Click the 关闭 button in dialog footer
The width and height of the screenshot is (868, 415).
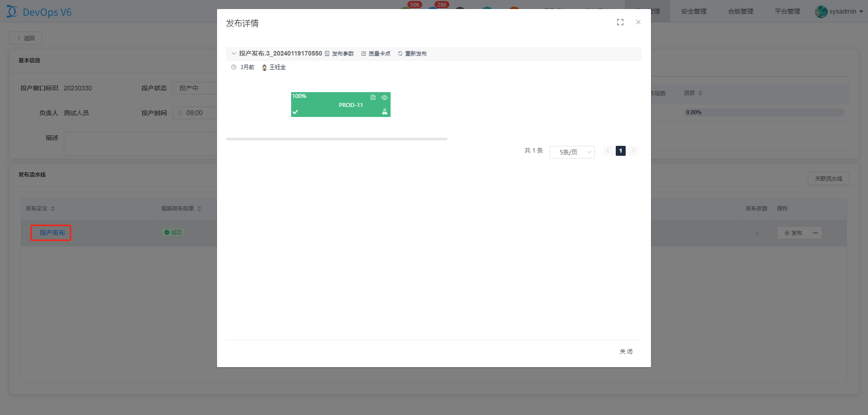[626, 351]
